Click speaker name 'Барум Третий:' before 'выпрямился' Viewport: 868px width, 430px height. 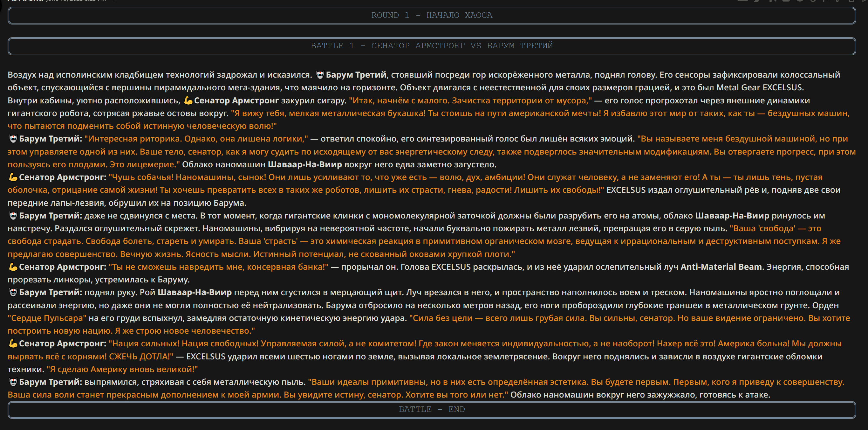pyautogui.click(x=51, y=382)
